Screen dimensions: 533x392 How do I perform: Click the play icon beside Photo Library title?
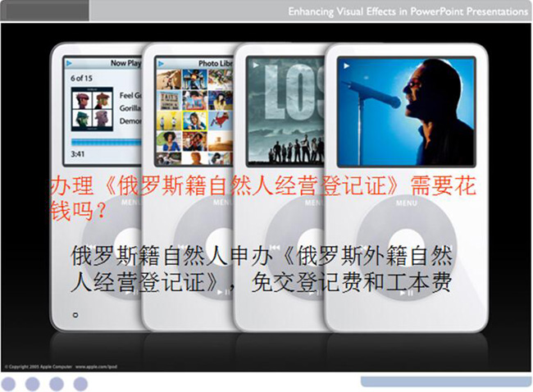(x=161, y=64)
